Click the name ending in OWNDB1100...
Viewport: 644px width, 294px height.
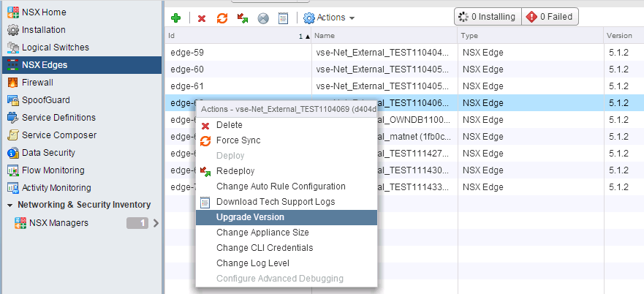coord(414,120)
